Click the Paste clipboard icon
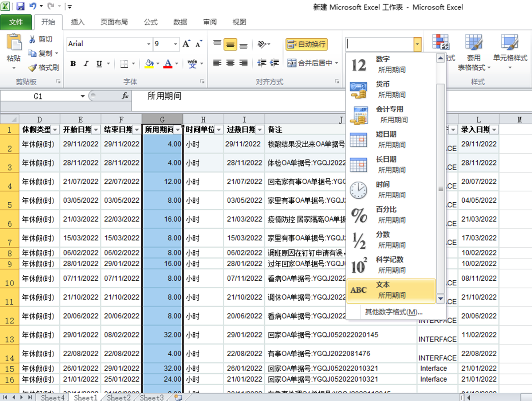 (14, 44)
